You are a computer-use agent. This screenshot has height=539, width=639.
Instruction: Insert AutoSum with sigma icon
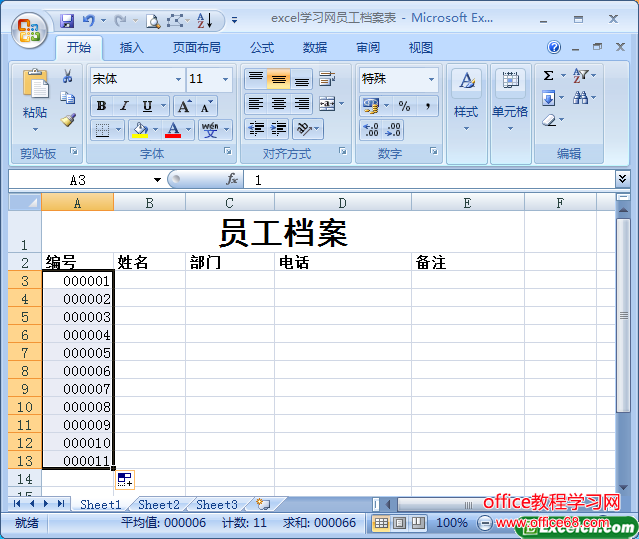point(549,76)
